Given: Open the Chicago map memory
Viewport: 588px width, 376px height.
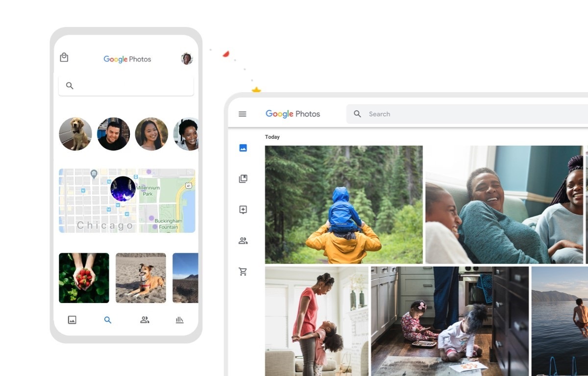Looking at the screenshot, I should click(126, 201).
